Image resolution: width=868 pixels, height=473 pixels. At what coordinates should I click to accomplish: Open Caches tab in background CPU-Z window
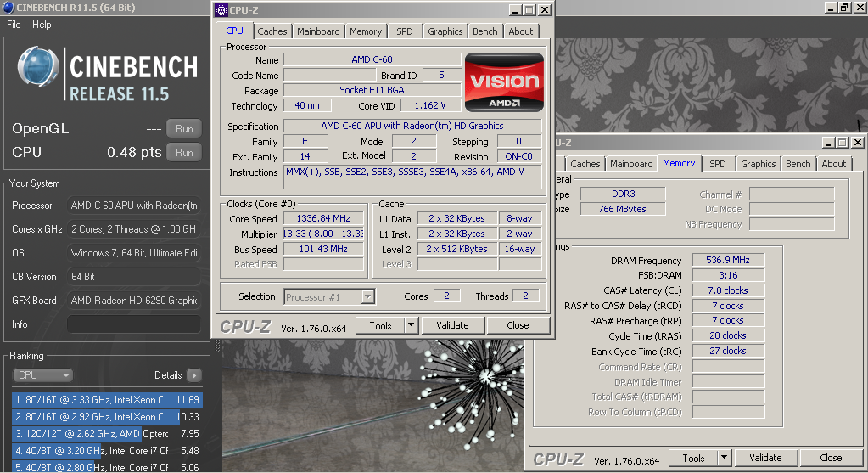click(585, 164)
